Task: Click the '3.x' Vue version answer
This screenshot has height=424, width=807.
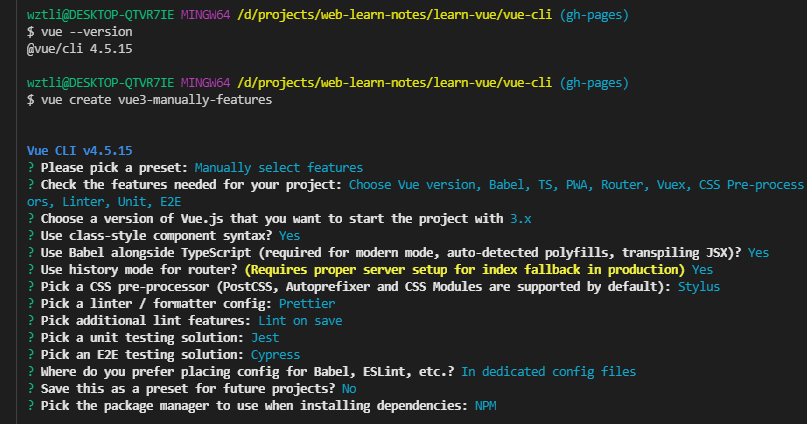Action: (x=520, y=219)
